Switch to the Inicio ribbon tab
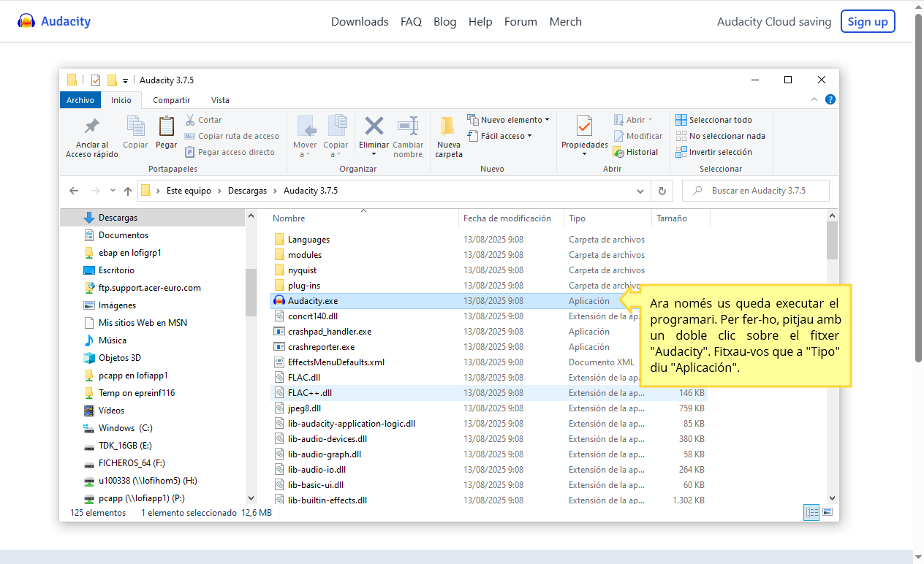924x564 pixels. (x=121, y=100)
